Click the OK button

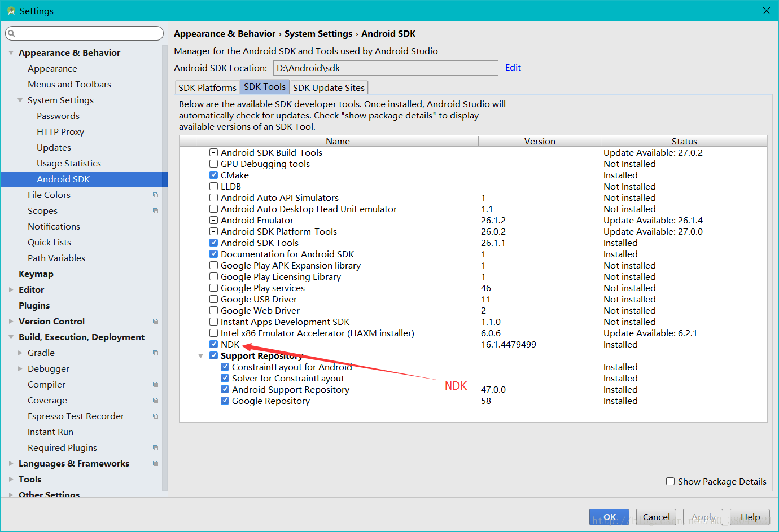click(609, 517)
